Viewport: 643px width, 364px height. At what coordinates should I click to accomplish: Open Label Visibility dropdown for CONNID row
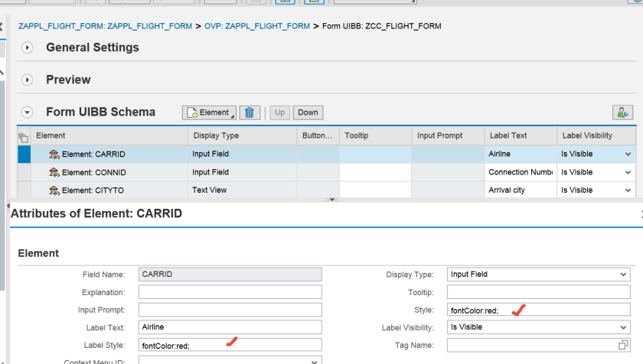click(628, 173)
